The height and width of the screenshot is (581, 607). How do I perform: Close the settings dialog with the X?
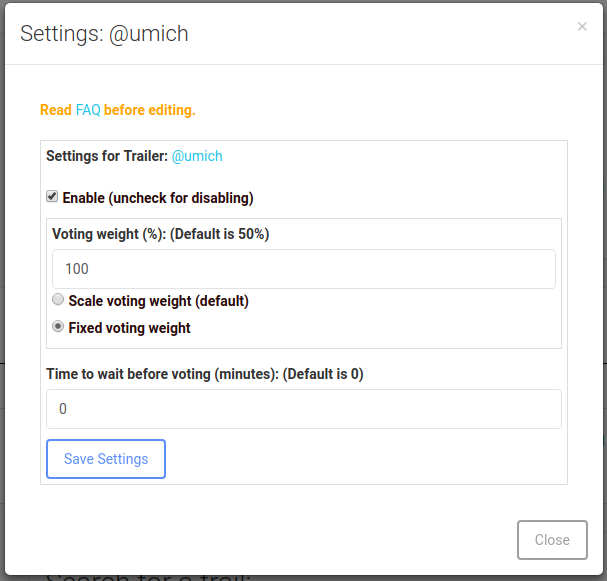tap(582, 27)
